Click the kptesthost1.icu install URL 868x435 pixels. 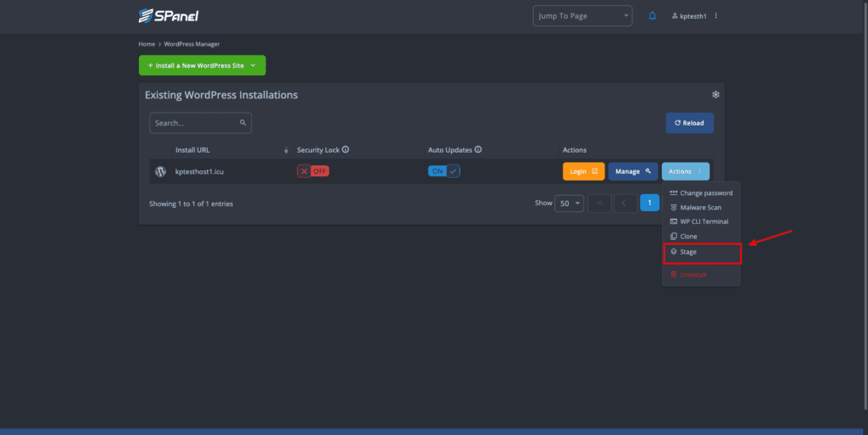199,171
